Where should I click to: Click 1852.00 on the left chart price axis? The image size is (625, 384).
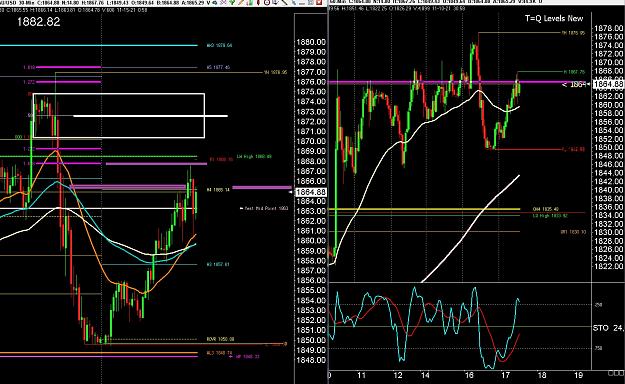[x=311, y=320]
